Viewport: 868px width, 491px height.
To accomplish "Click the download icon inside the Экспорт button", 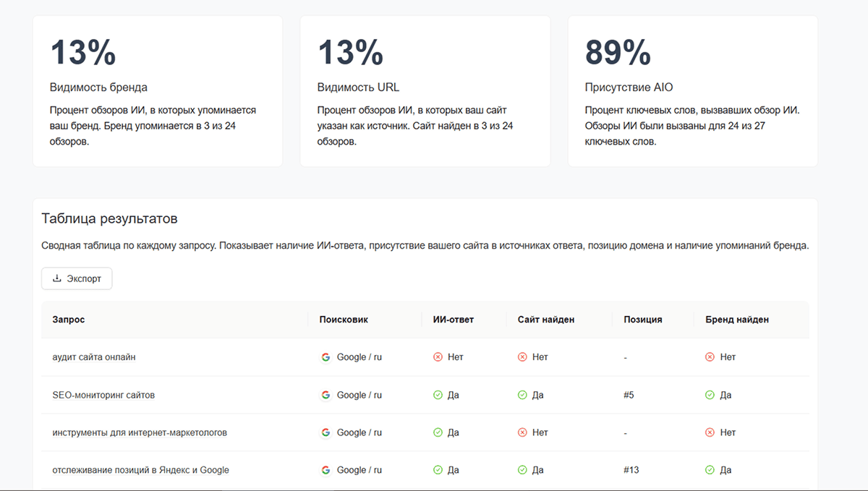I will tap(56, 278).
